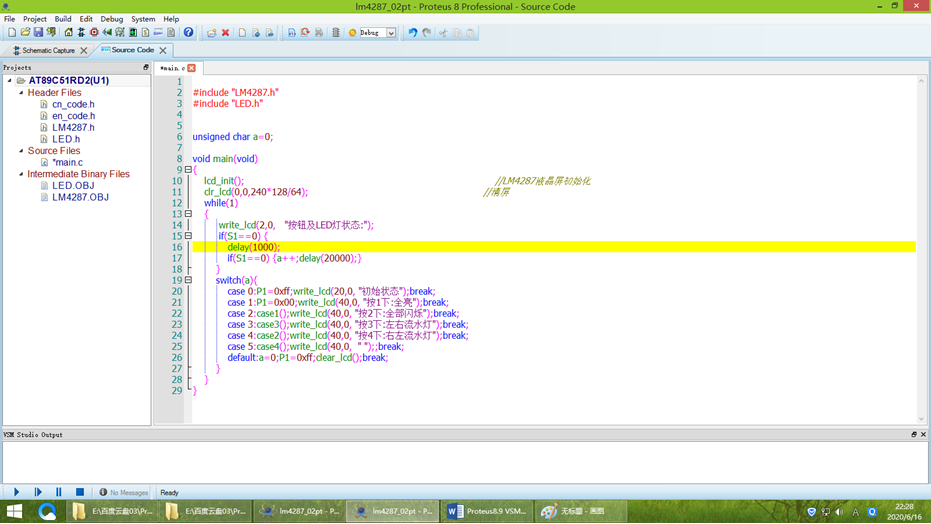Viewport: 931px width, 524px height.
Task: Select *main.c in Source Files
Action: 68,162
